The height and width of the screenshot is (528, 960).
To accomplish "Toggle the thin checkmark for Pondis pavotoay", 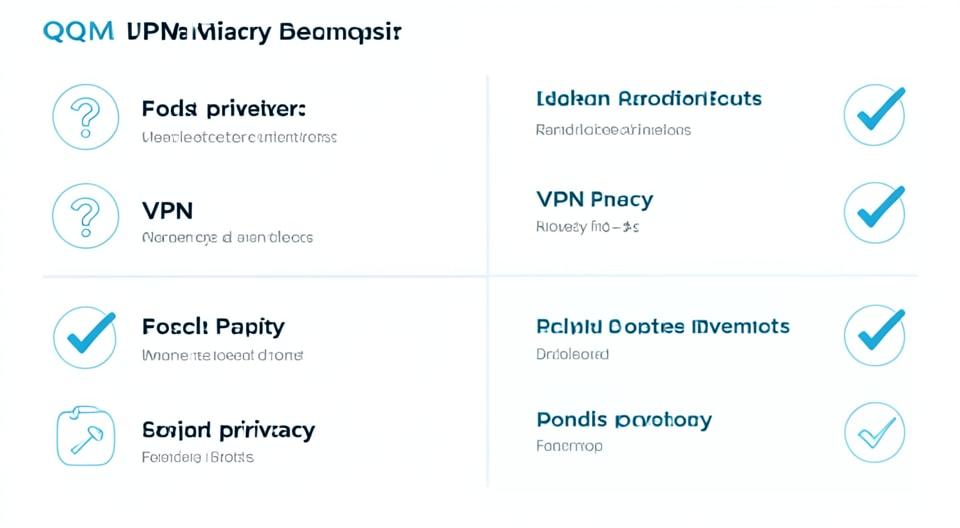I will click(x=875, y=432).
